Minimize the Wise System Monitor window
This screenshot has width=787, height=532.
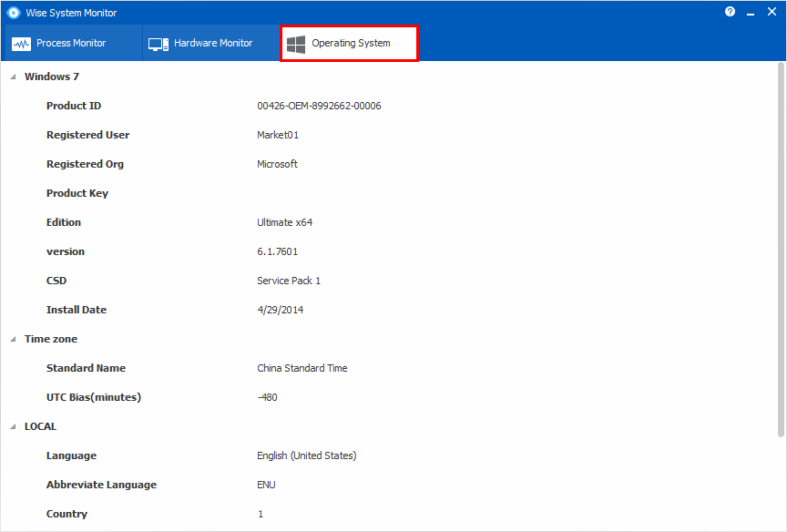point(751,13)
